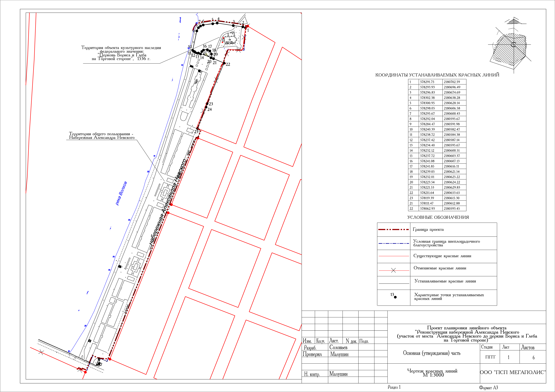The image size is (555, 392).
Task: Click the scale text М 1:3000
Action: click(x=433, y=375)
